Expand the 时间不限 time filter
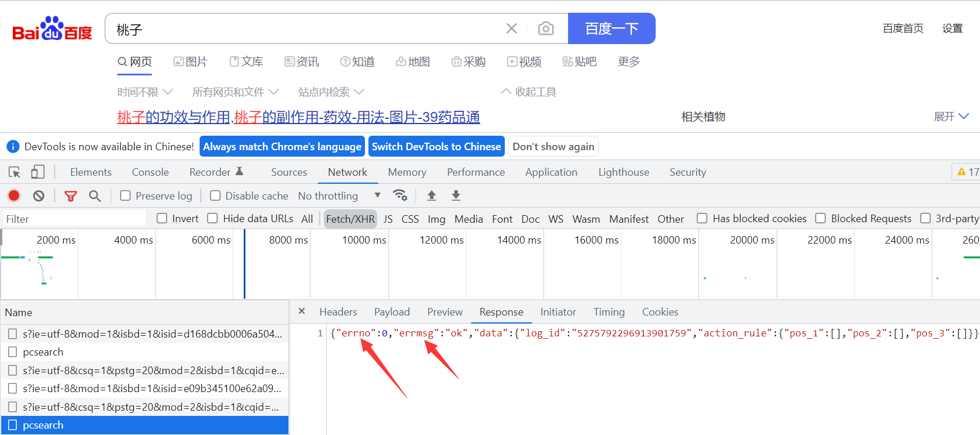The image size is (980, 435). tap(145, 92)
